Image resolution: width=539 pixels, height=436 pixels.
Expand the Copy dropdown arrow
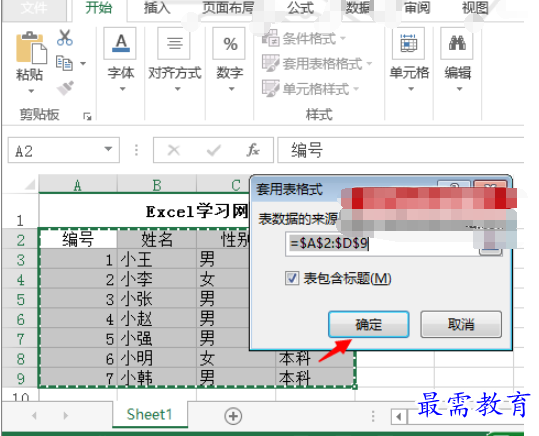tap(83, 63)
